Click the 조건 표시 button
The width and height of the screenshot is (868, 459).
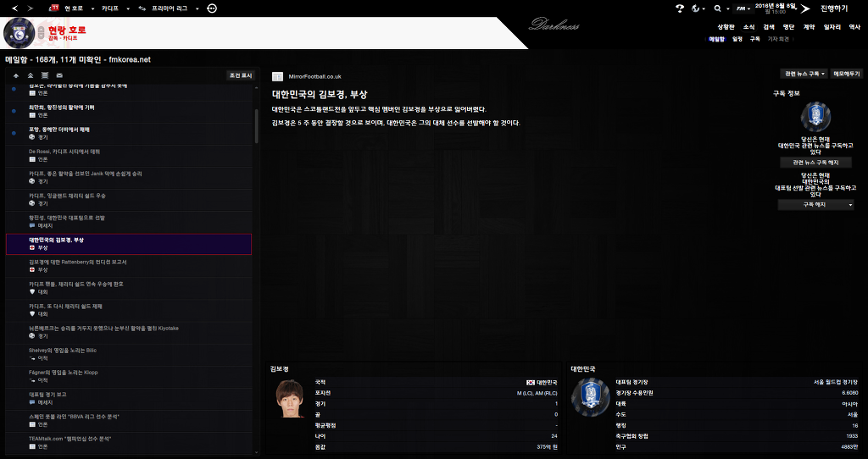pyautogui.click(x=241, y=75)
